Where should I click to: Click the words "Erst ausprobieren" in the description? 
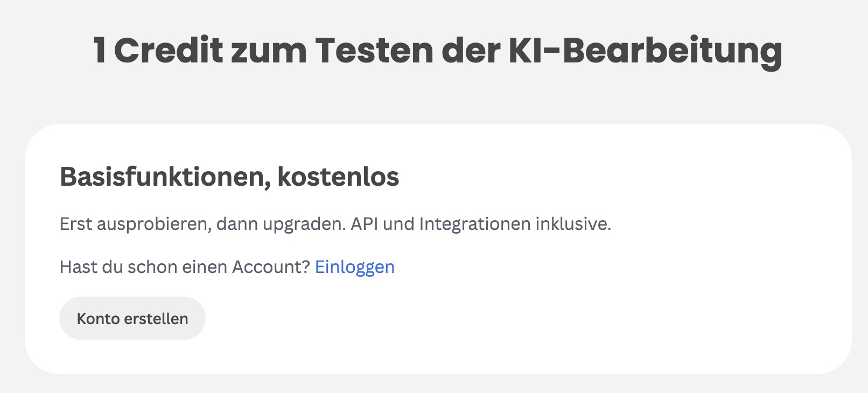coord(135,224)
